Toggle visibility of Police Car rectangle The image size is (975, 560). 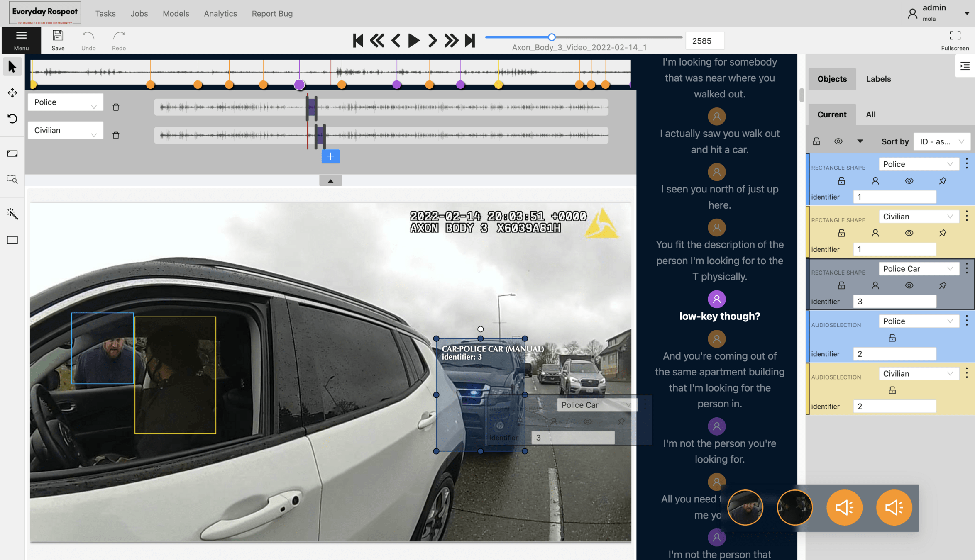point(909,285)
